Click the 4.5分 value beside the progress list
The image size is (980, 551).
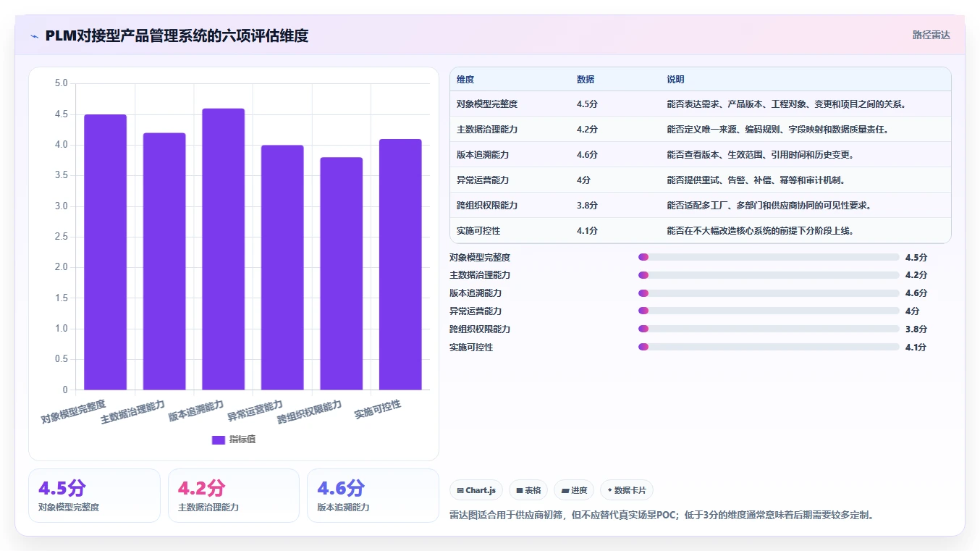coord(916,257)
